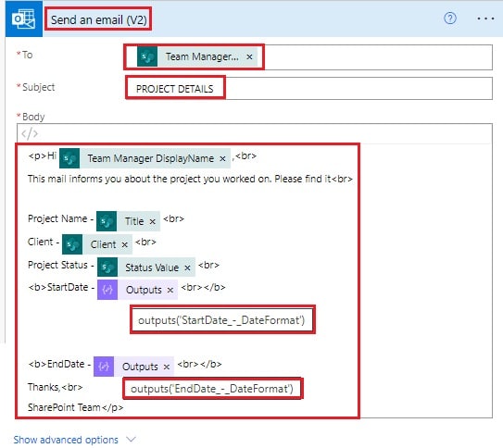
Task: Remove the Title token from body
Action: (152, 221)
